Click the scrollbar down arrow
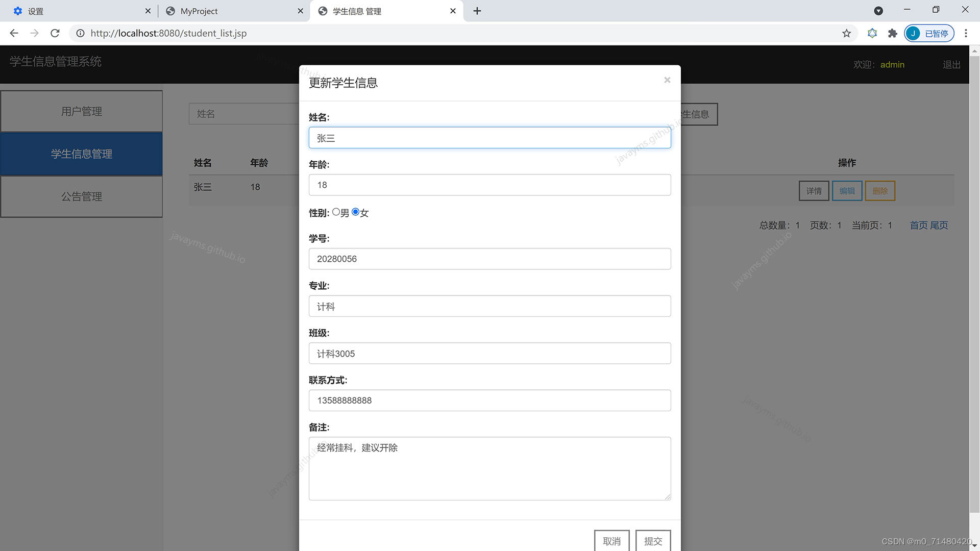This screenshot has height=551, width=980. [974, 546]
